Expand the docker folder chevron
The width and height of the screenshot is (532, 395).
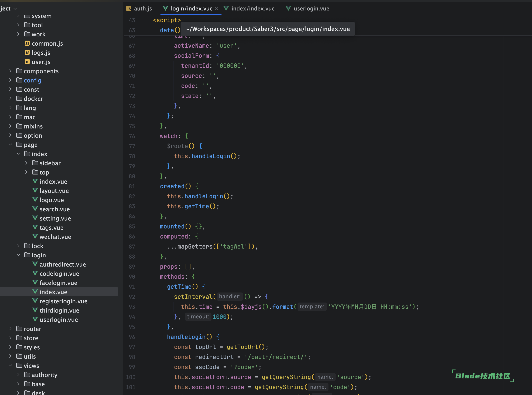tap(10, 99)
